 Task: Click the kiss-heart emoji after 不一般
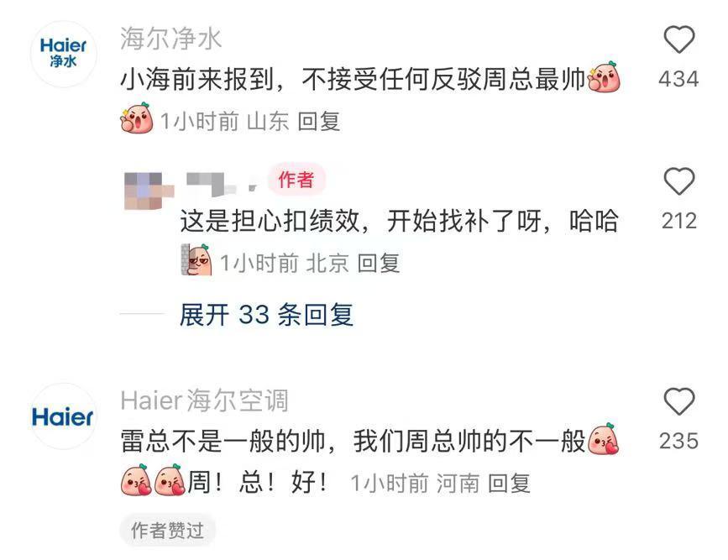[604, 439]
